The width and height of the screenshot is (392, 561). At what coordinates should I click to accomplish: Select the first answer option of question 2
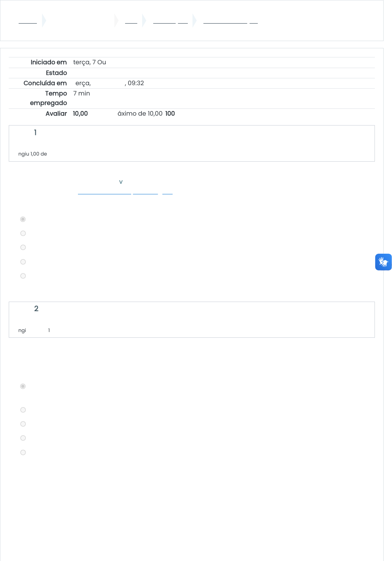pyautogui.click(x=23, y=386)
